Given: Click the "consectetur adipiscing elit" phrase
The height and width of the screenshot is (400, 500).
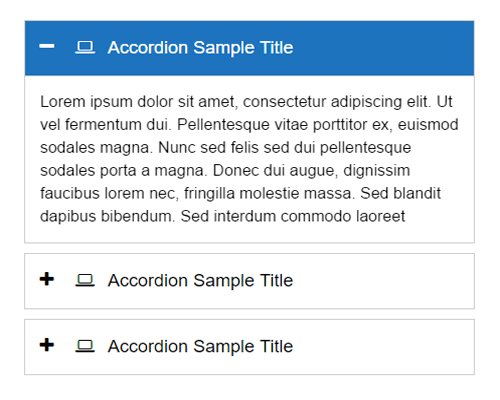Looking at the screenshot, I should (x=336, y=102).
